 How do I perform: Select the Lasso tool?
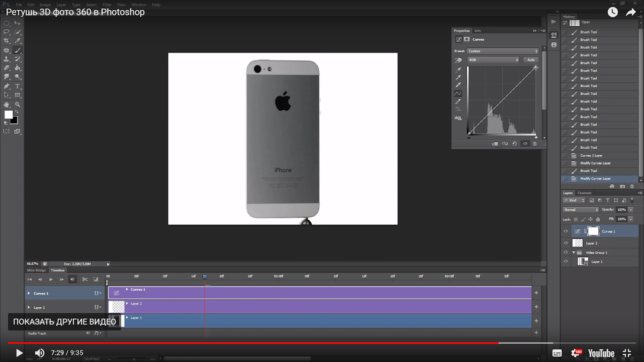[6, 32]
